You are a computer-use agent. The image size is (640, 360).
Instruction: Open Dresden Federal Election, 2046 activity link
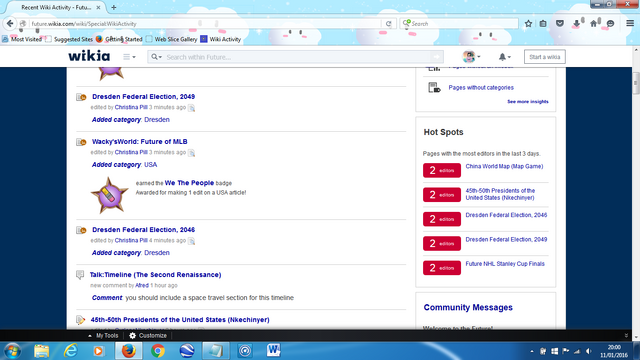pos(143,230)
